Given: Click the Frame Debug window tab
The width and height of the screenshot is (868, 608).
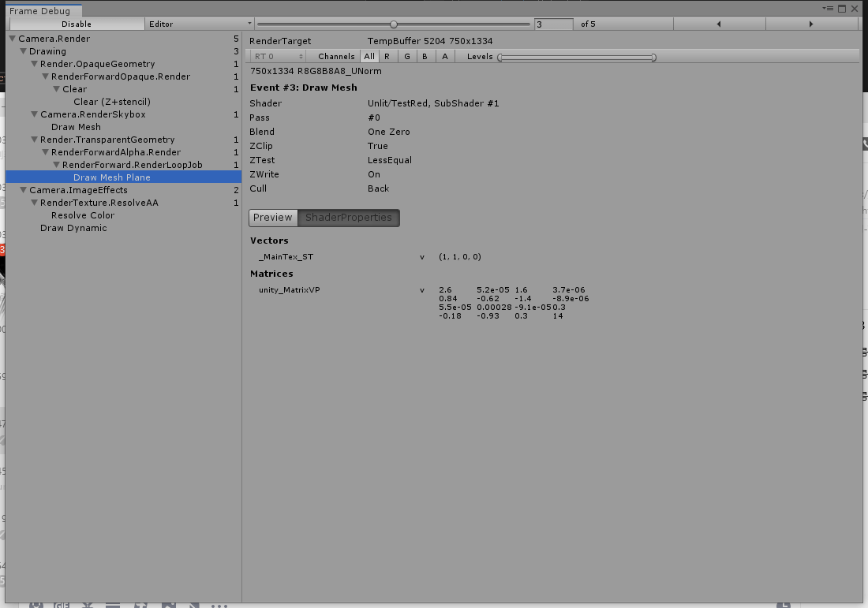Looking at the screenshot, I should (43, 11).
